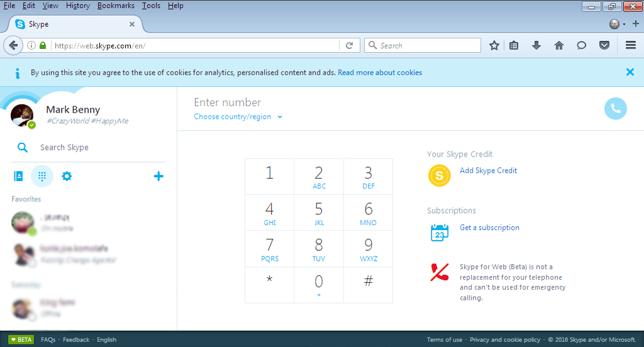Image resolution: width=644 pixels, height=347 pixels.
Task: Click the profile globe icon near tabs
Action: coord(614,25)
